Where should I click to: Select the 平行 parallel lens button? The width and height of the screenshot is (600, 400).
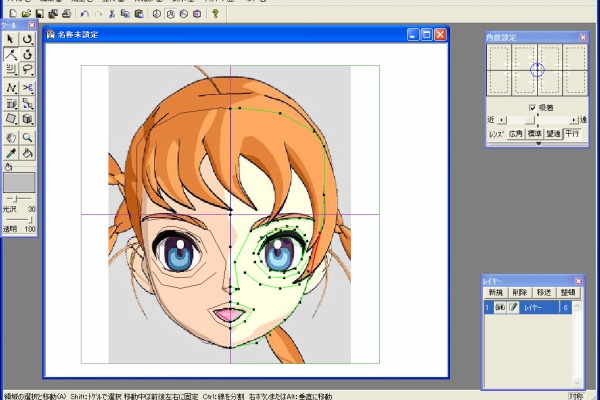click(572, 133)
